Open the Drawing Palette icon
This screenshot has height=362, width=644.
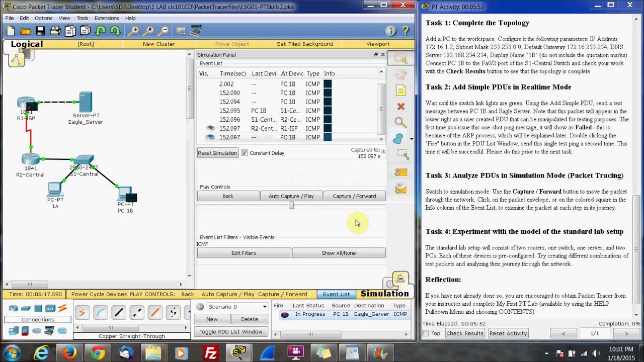(181, 31)
